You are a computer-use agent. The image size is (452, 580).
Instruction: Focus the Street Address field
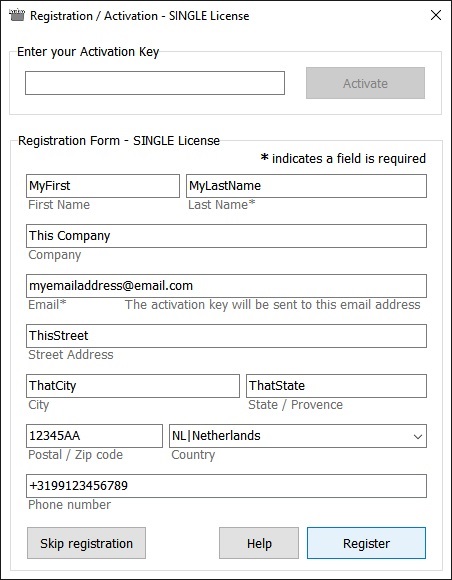tap(226, 336)
